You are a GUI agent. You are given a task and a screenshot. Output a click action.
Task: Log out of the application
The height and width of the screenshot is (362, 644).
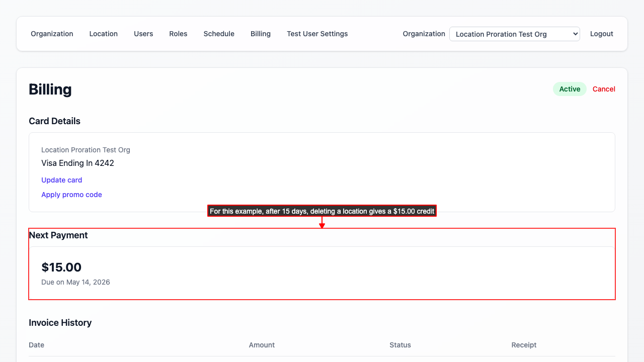click(x=602, y=34)
